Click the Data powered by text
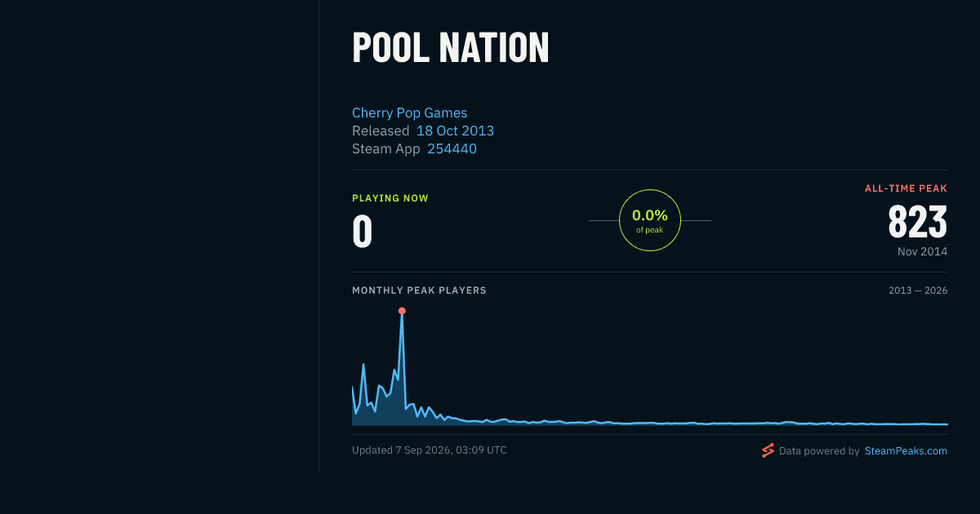 819,450
